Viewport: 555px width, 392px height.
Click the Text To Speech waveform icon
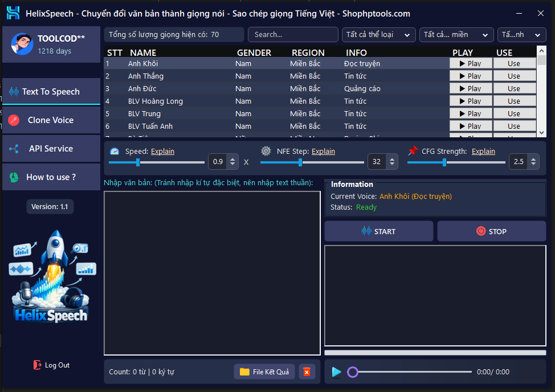[14, 92]
